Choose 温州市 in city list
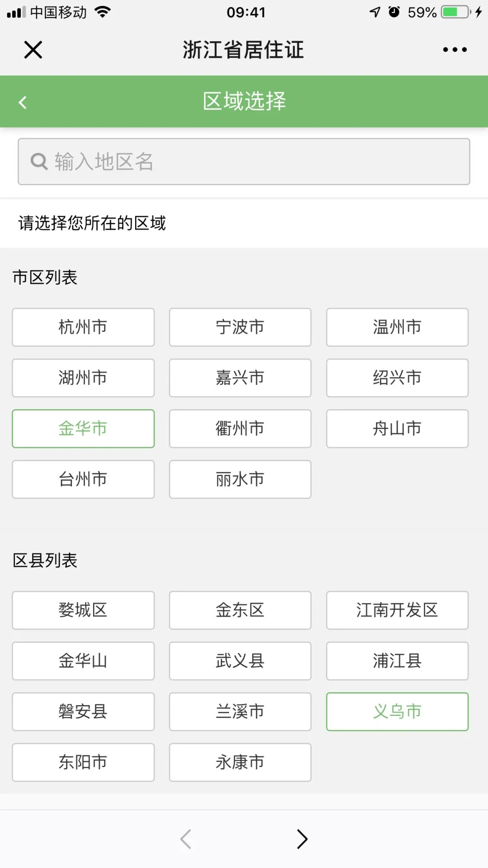488x868 pixels. (x=397, y=327)
